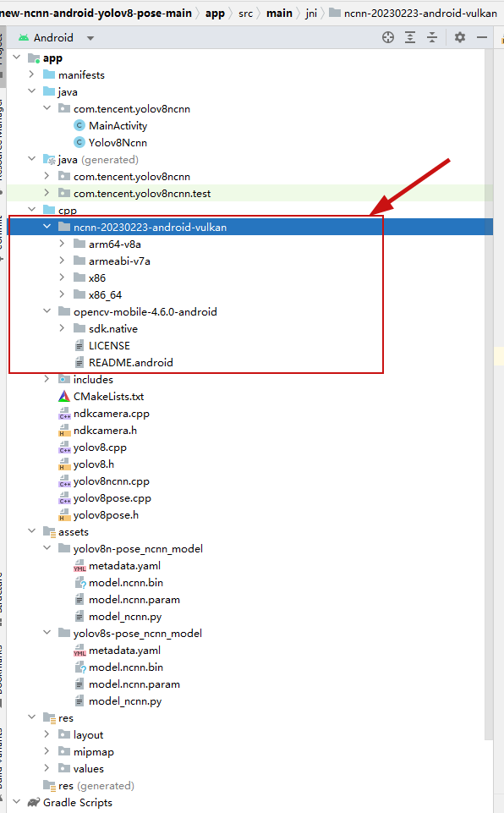Expand the armeabi-v7a folder
The image size is (504, 813).
pos(63,261)
